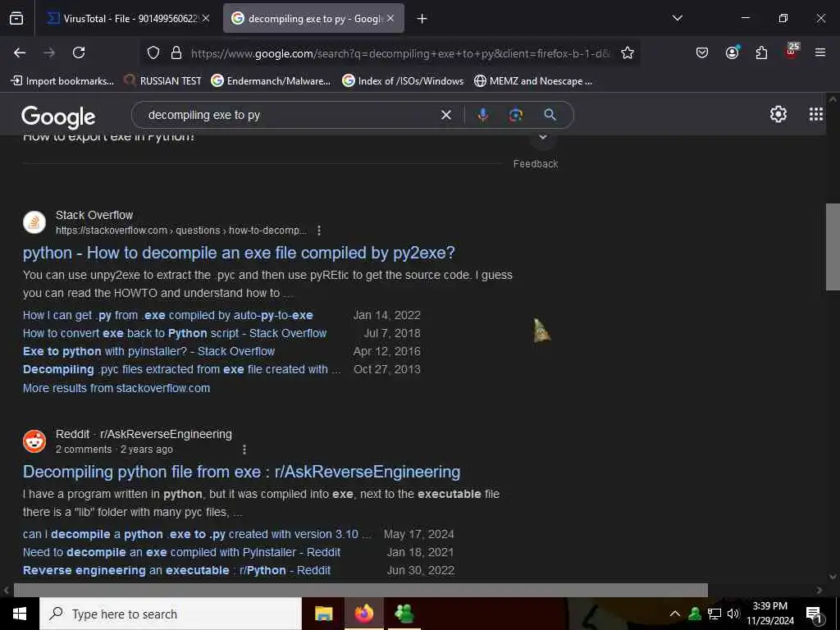Open a new browser tab
The width and height of the screenshot is (840, 630).
tap(422, 19)
